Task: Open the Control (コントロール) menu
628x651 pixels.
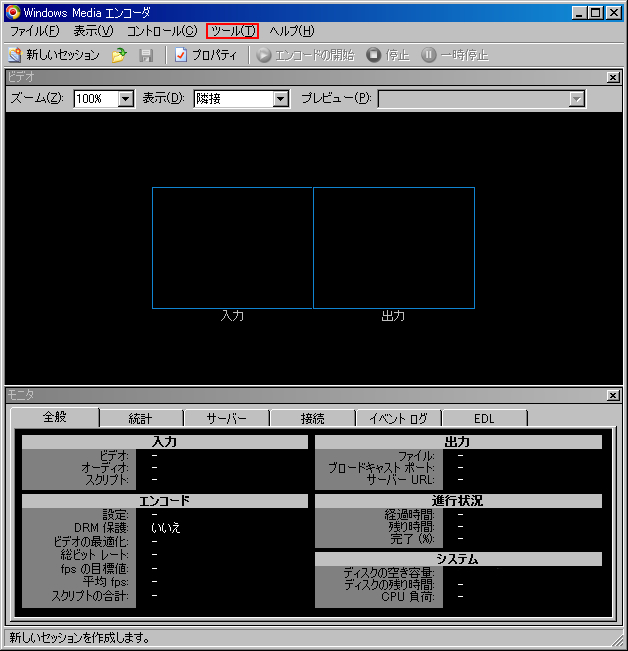Action: click(x=162, y=31)
